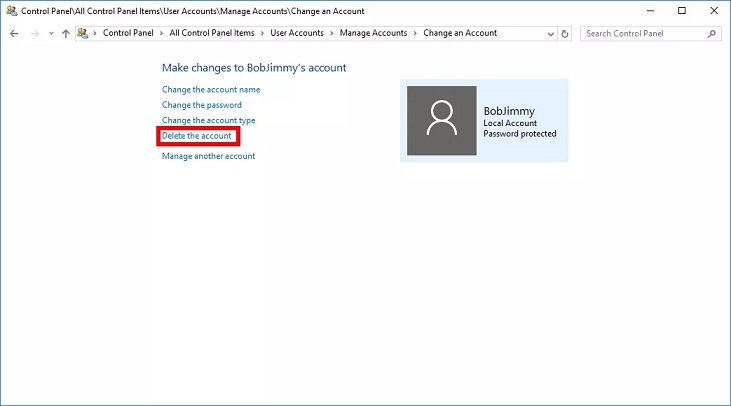Click Manage another account link
Image resolution: width=731 pixels, height=406 pixels.
(x=208, y=156)
